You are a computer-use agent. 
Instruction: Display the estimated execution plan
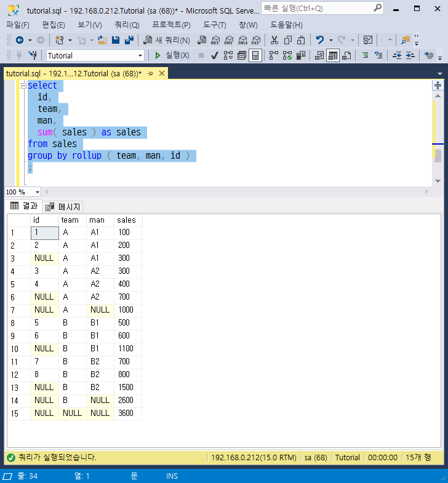point(228,55)
